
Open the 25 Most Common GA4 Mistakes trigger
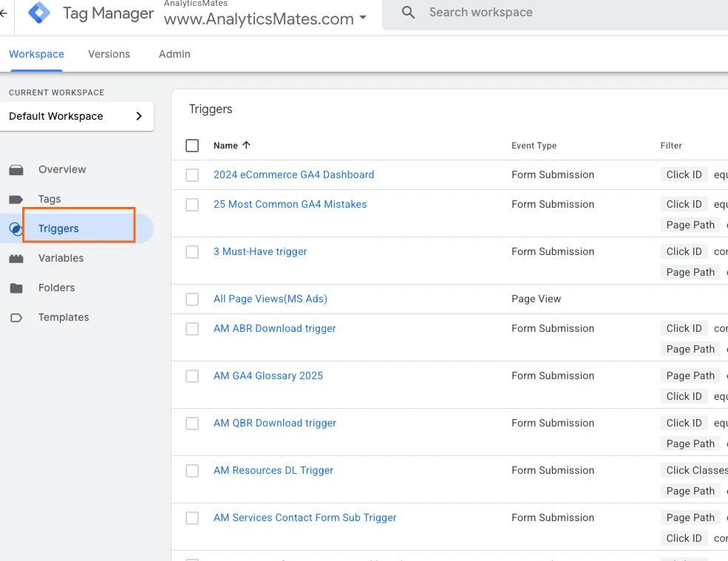290,204
